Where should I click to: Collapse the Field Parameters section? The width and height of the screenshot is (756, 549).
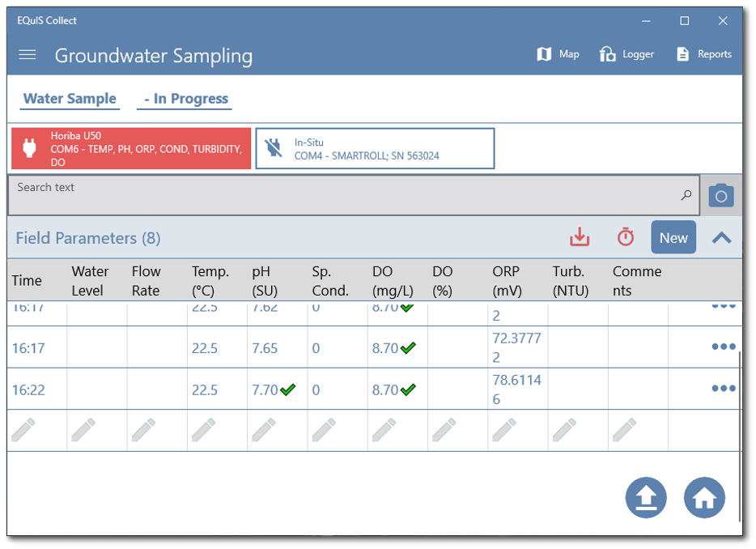click(721, 237)
